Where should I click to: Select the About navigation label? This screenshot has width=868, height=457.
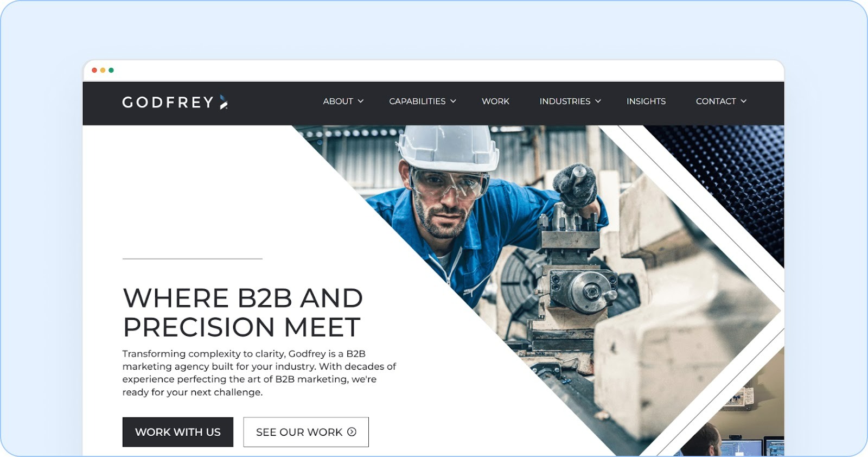coord(338,101)
